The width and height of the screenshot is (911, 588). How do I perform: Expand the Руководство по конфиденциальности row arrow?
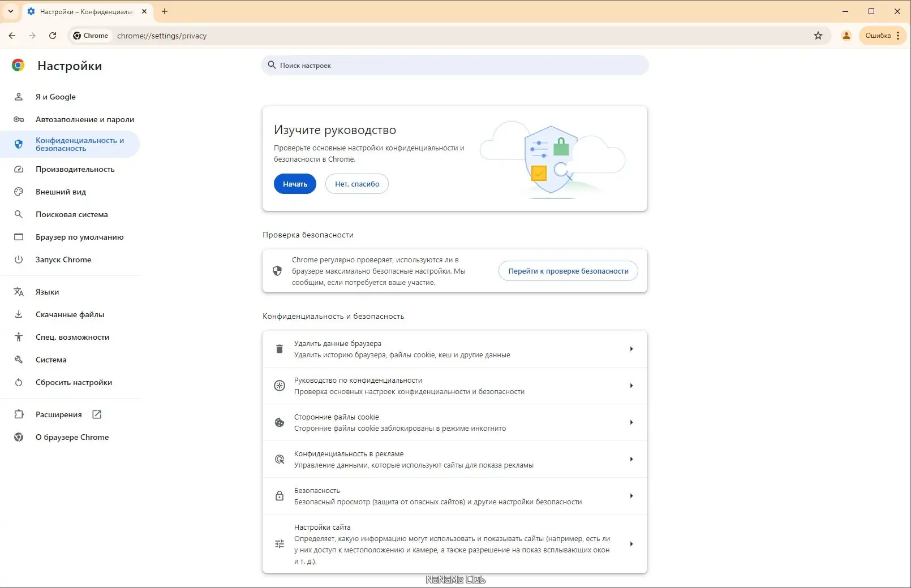pos(631,386)
